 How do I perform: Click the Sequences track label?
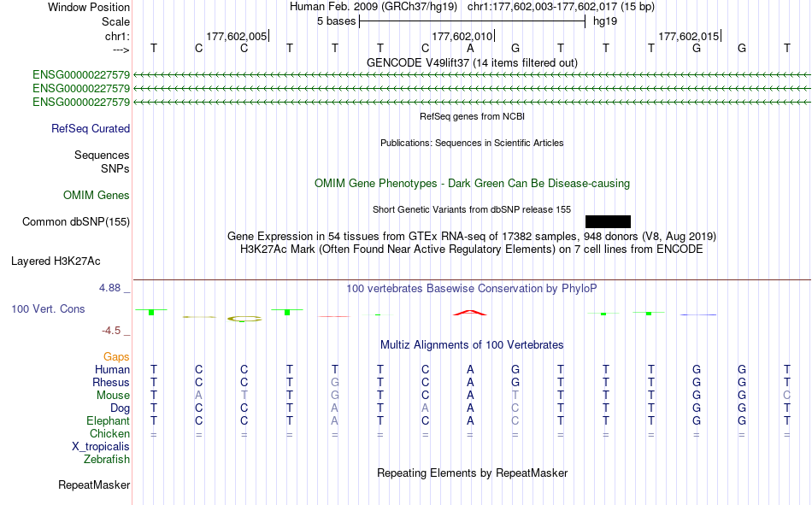click(x=102, y=155)
